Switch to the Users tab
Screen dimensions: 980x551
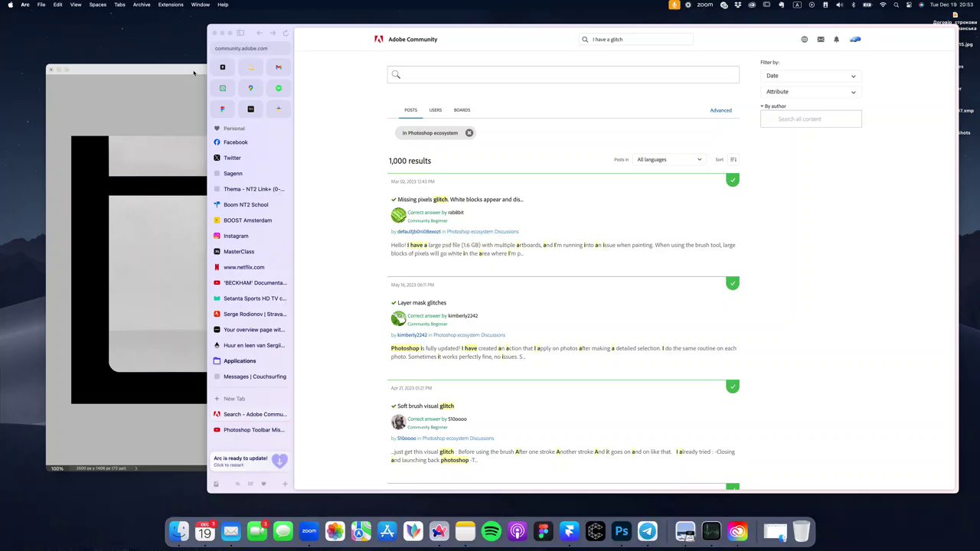click(x=435, y=110)
